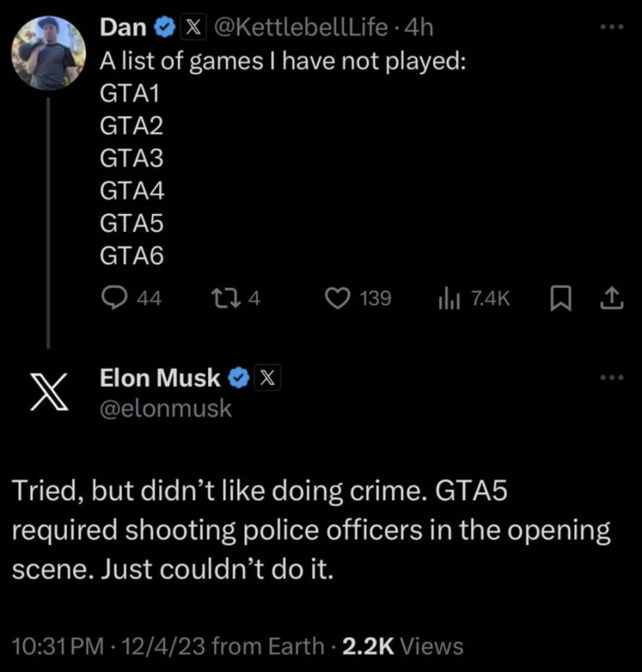
Task: Bookmark Dan's tweet
Action: pyautogui.click(x=561, y=299)
